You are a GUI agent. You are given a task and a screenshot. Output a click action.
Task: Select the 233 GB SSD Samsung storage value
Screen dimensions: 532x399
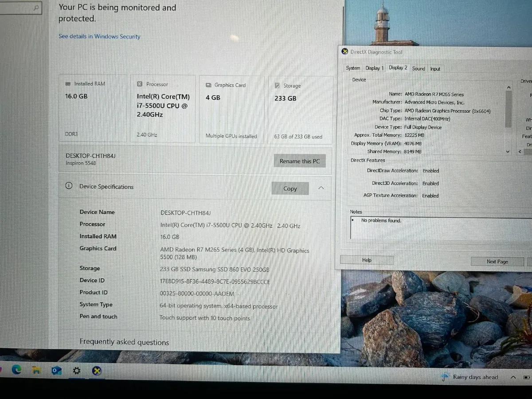(x=215, y=270)
